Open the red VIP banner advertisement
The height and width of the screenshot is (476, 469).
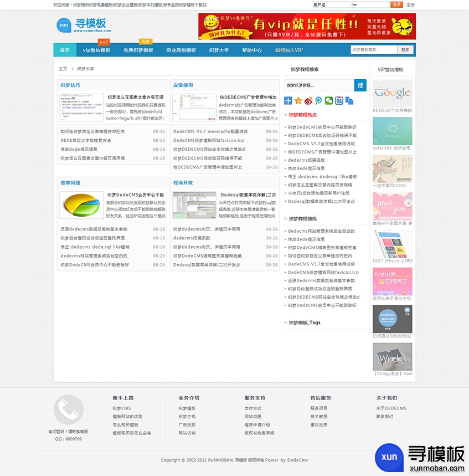tap(307, 27)
